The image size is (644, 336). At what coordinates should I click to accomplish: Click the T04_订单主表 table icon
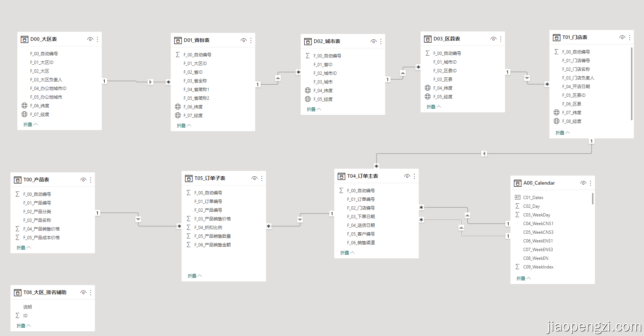(341, 176)
